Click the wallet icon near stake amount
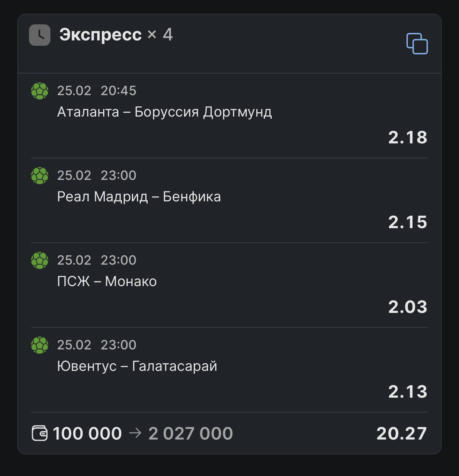This screenshot has width=459, height=476. (39, 433)
